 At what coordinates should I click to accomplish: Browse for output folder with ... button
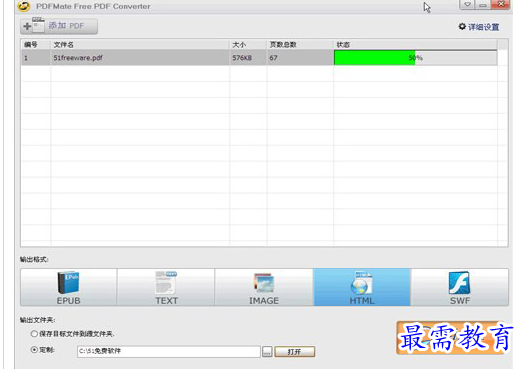pyautogui.click(x=267, y=352)
